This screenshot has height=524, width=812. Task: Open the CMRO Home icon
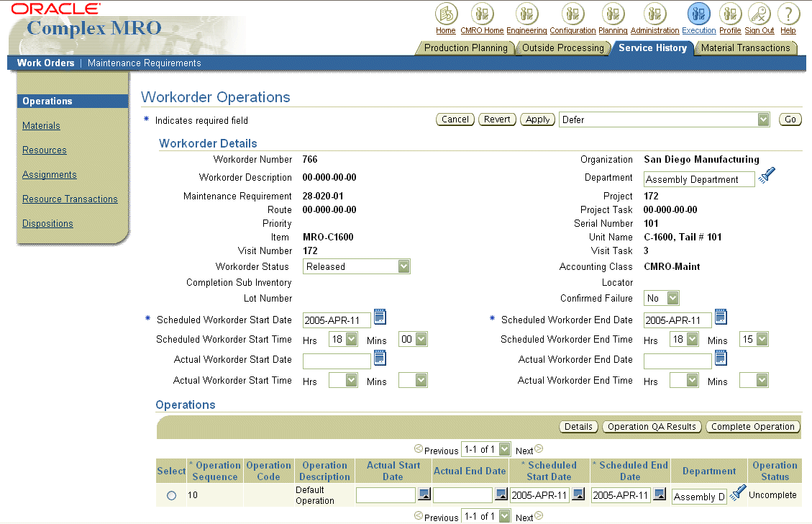click(482, 14)
